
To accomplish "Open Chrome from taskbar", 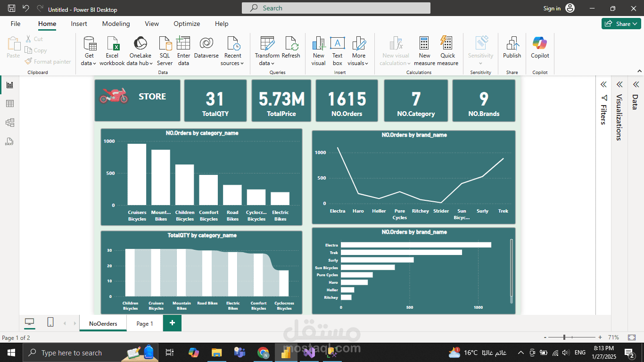I will tap(263, 353).
